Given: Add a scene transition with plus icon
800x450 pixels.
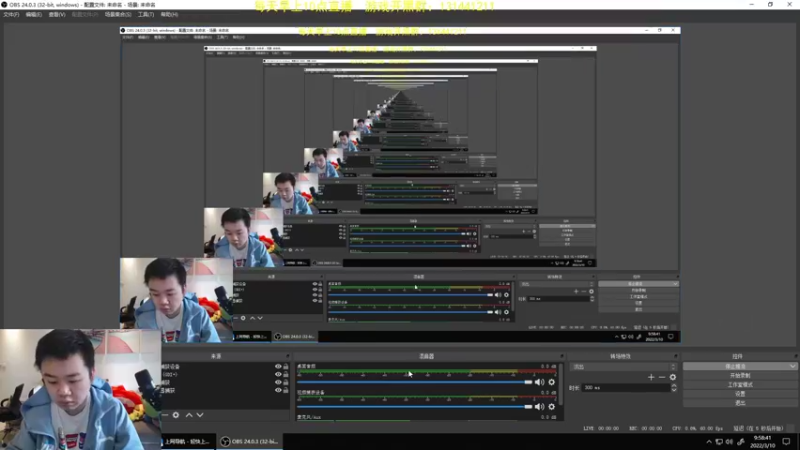Looking at the screenshot, I should [651, 377].
